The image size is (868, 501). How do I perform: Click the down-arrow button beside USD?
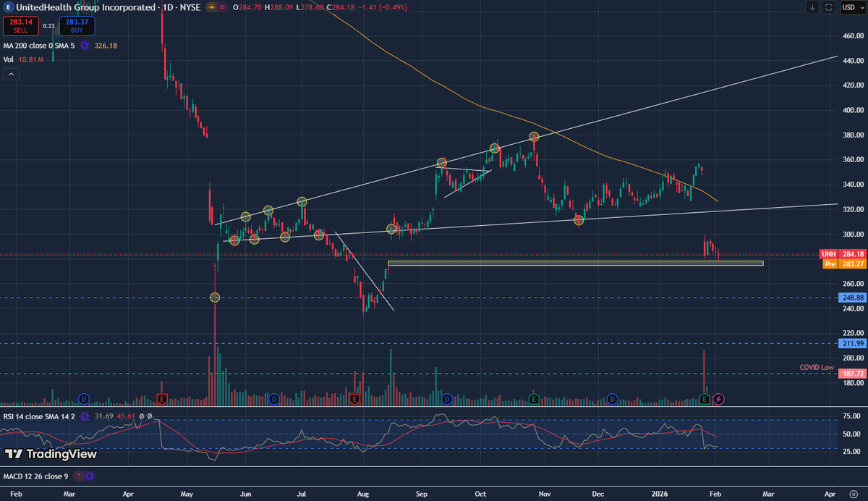click(x=812, y=7)
